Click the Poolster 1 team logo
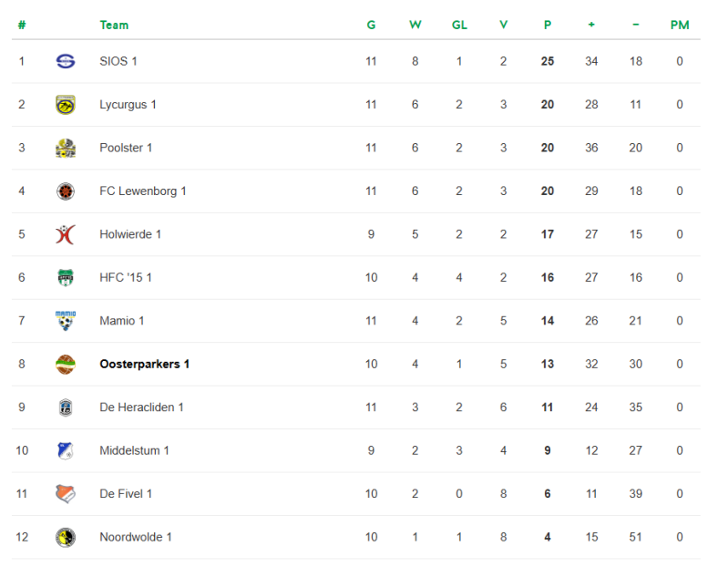 66,148
